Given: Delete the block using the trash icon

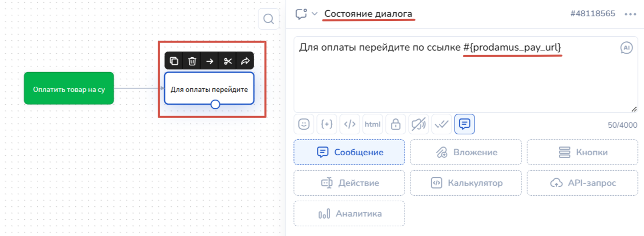Looking at the screenshot, I should [192, 61].
